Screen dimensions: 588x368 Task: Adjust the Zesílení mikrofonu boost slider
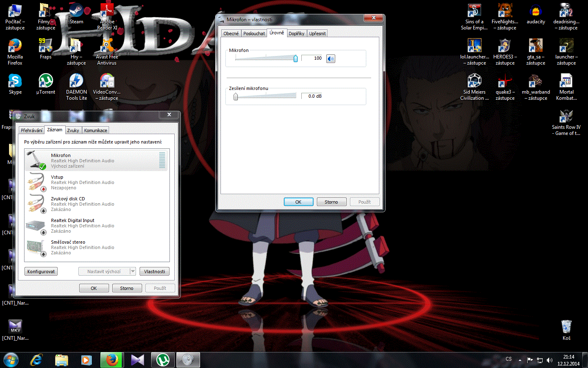(x=236, y=96)
